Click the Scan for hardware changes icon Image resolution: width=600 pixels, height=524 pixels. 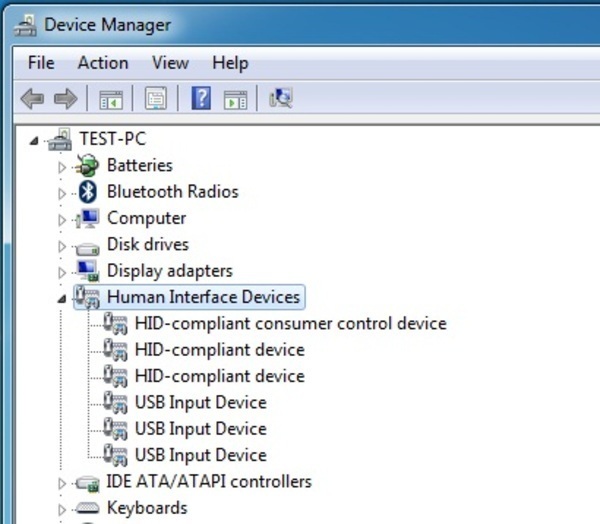coord(281,98)
